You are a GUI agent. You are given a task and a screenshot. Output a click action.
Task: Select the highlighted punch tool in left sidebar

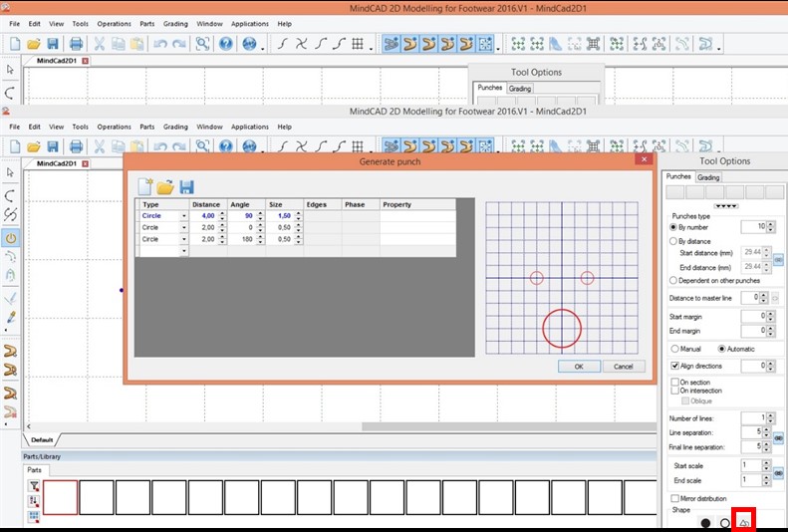[x=11, y=238]
